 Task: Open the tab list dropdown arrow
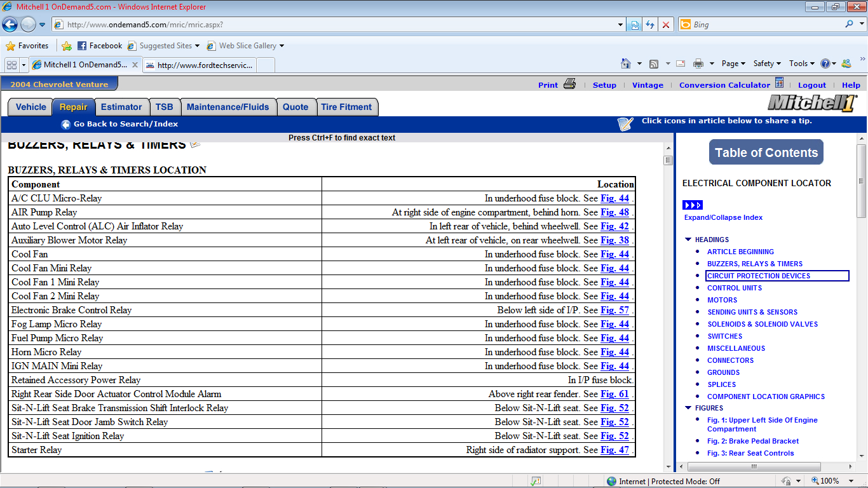[x=24, y=65]
